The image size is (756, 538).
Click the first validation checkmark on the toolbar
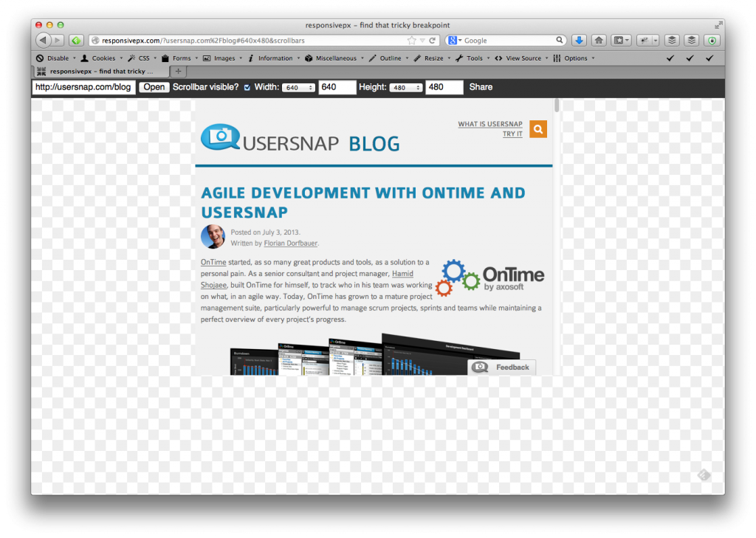(x=670, y=58)
